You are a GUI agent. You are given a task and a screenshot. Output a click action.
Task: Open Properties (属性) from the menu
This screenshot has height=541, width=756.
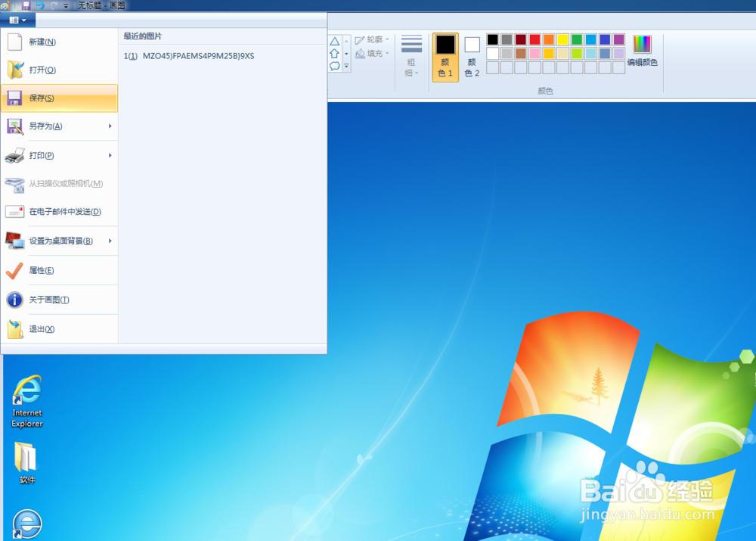(59, 270)
